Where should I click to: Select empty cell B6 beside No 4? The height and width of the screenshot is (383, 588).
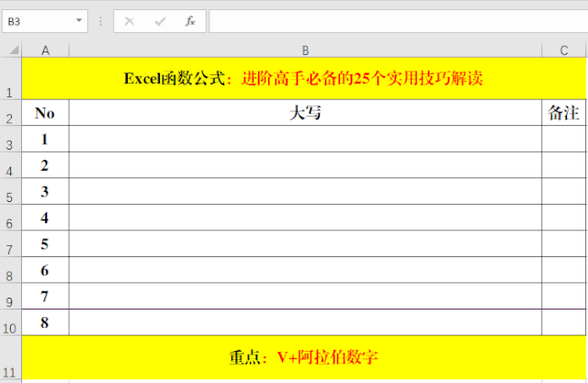coord(305,218)
